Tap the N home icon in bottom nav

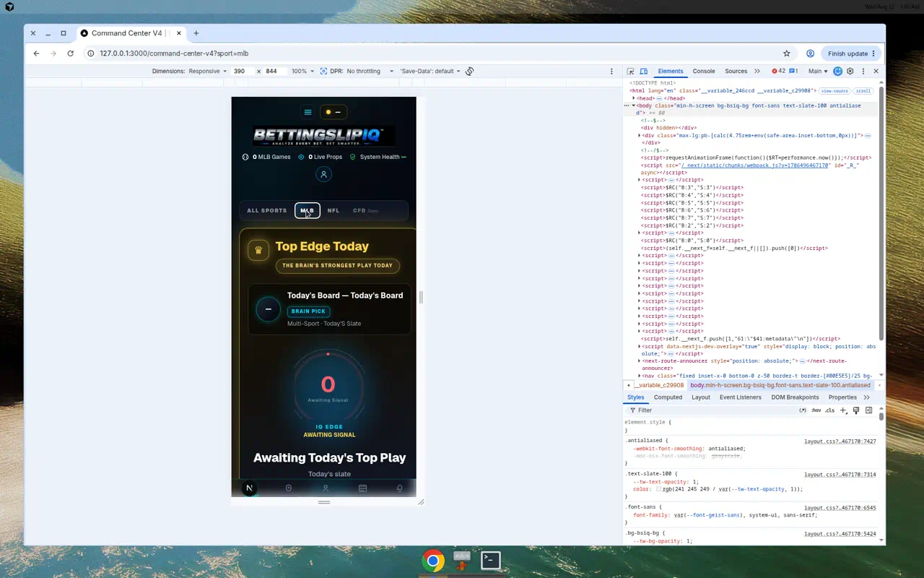(249, 488)
